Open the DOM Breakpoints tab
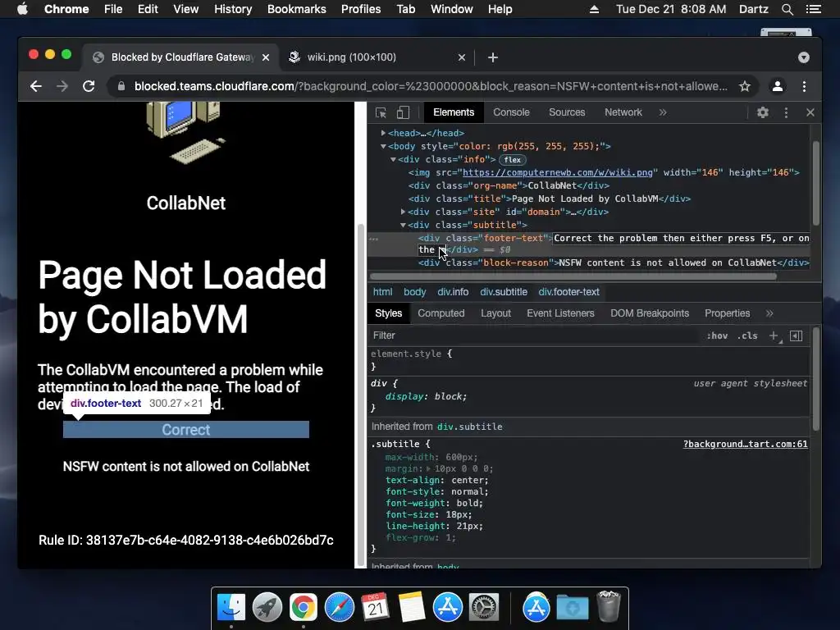840x630 pixels. (650, 313)
